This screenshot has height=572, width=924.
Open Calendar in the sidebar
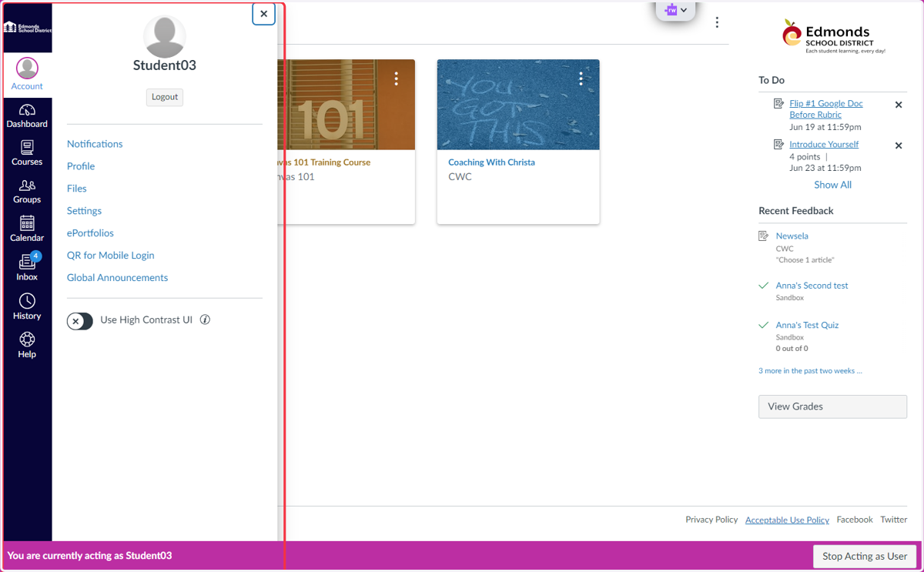pyautogui.click(x=27, y=229)
